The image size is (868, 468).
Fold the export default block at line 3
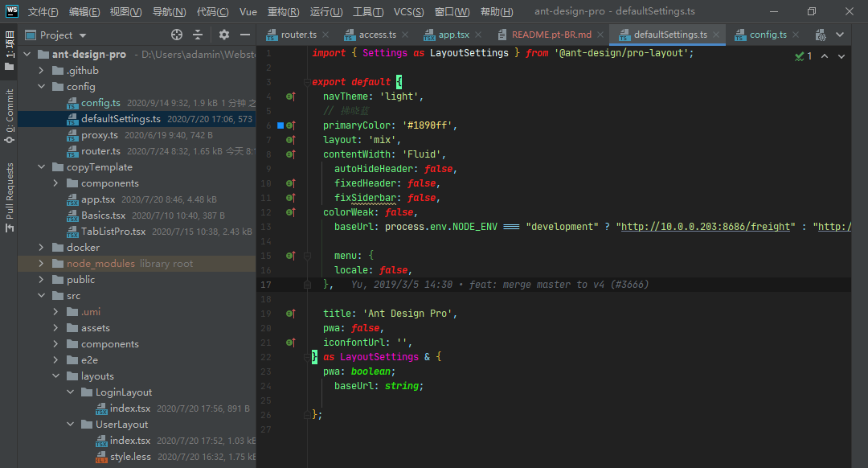tap(308, 81)
